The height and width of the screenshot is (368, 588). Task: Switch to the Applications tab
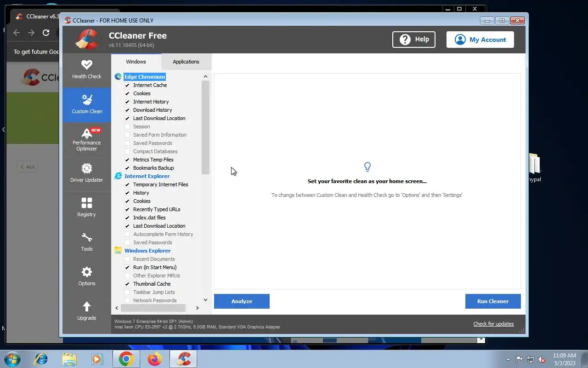[186, 62]
